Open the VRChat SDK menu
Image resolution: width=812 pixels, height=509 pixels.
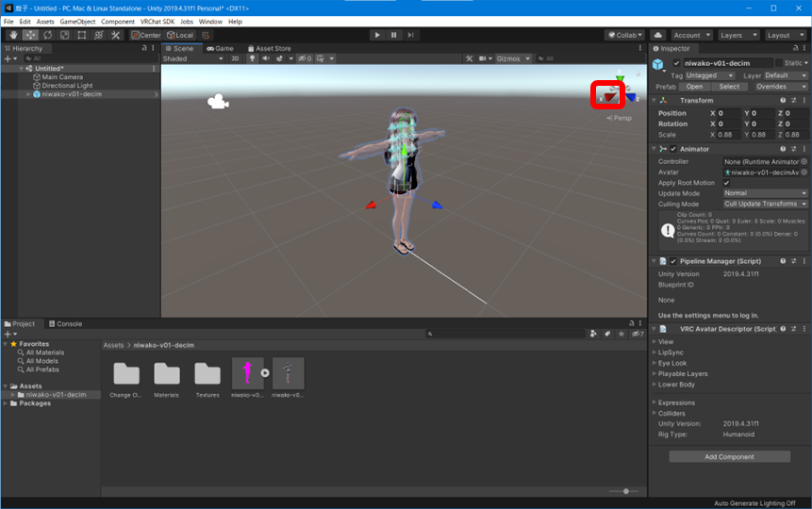click(158, 21)
